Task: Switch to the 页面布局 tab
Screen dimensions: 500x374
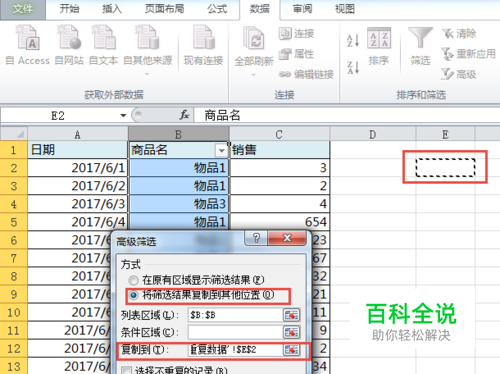Action: pos(165,9)
